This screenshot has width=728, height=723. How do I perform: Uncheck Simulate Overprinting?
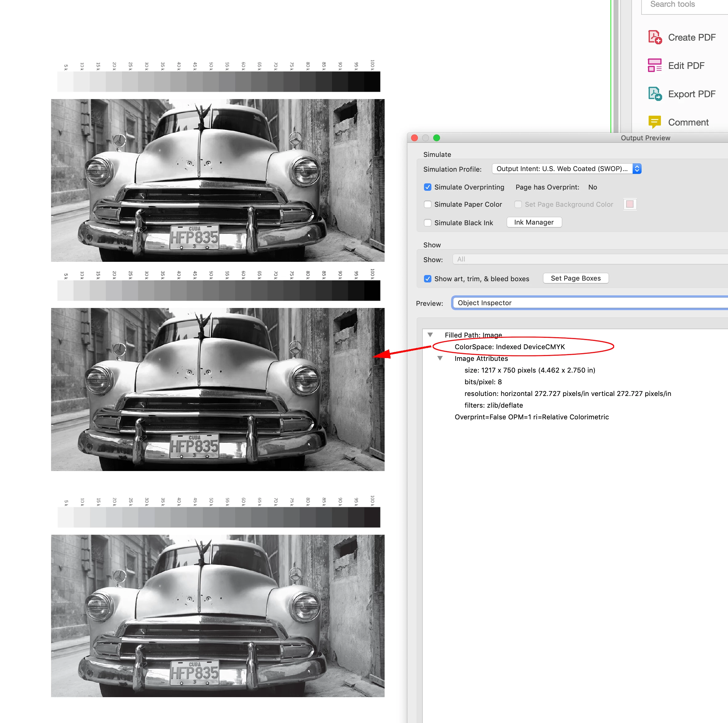pyautogui.click(x=428, y=187)
